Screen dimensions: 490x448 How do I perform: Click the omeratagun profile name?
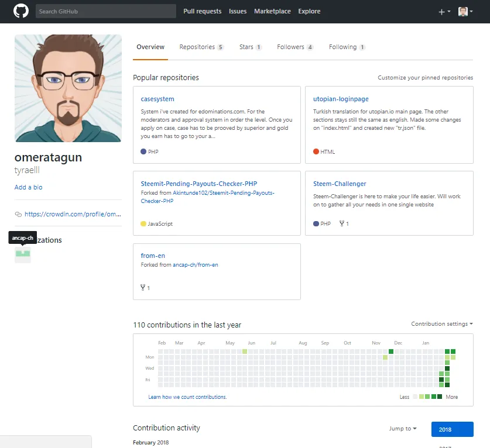48,157
